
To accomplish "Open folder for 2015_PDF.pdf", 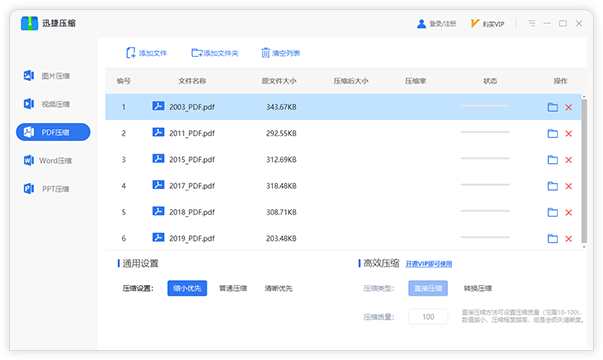I will pos(553,160).
